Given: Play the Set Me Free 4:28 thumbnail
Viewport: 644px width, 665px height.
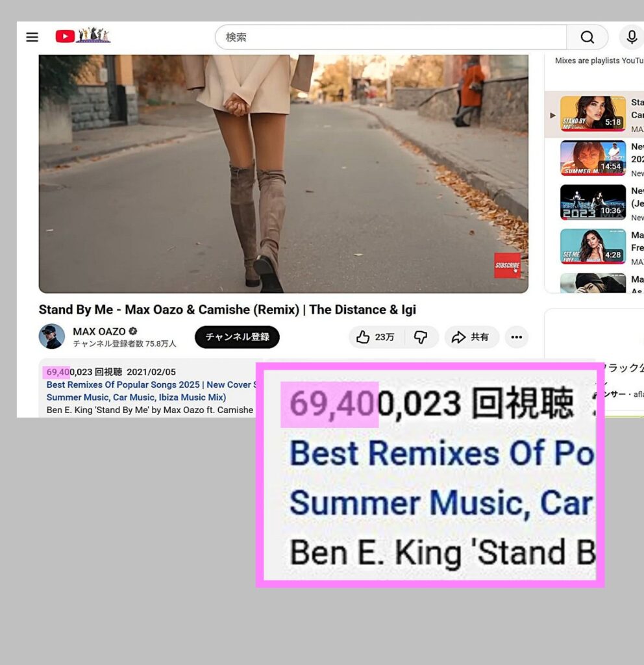Looking at the screenshot, I should tap(592, 247).
